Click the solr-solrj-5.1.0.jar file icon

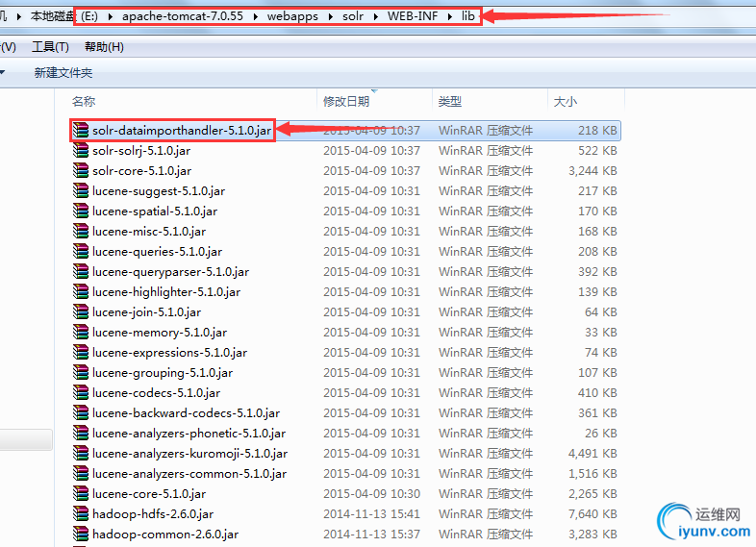pyautogui.click(x=81, y=150)
